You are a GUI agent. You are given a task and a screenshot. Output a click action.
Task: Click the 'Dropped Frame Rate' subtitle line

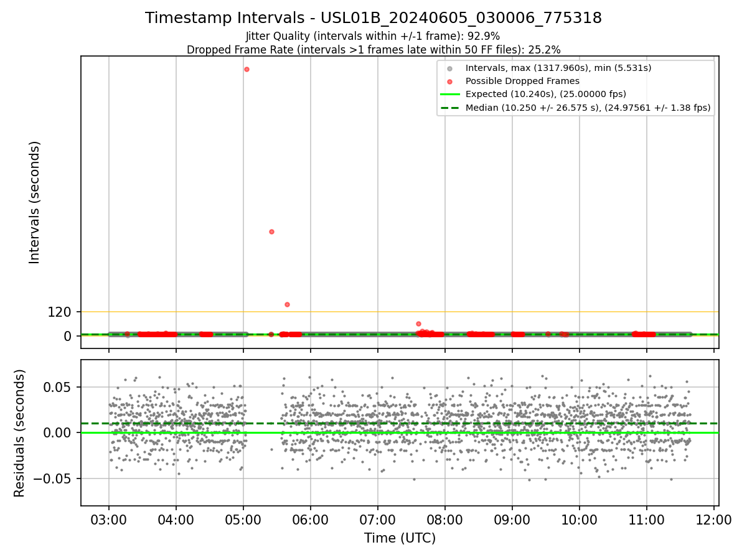click(x=374, y=50)
